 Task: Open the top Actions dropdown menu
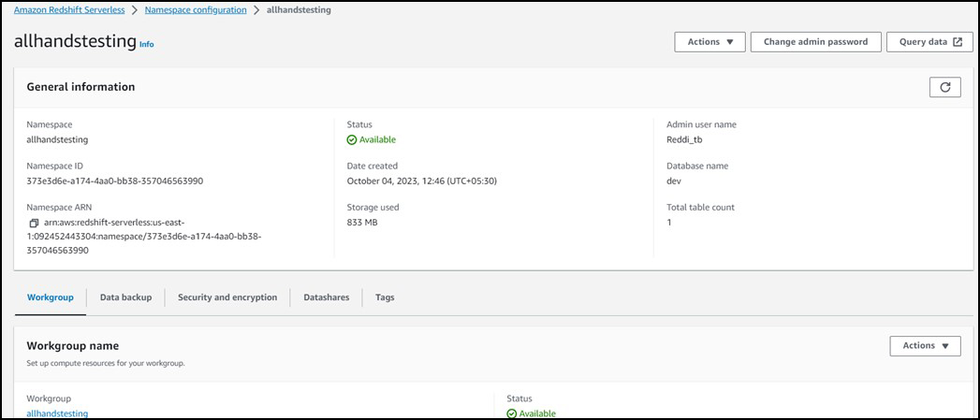(709, 42)
